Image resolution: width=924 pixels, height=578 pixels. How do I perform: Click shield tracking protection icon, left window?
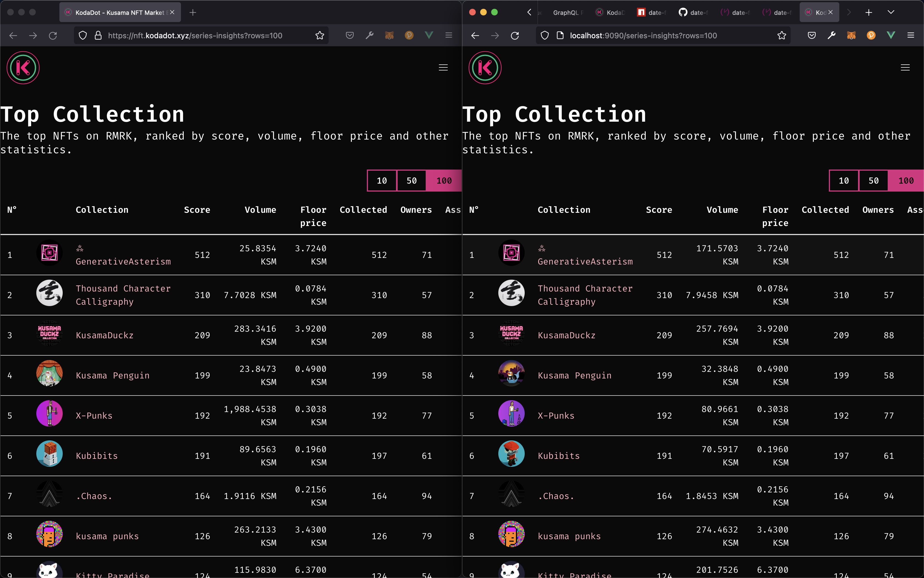click(x=82, y=36)
